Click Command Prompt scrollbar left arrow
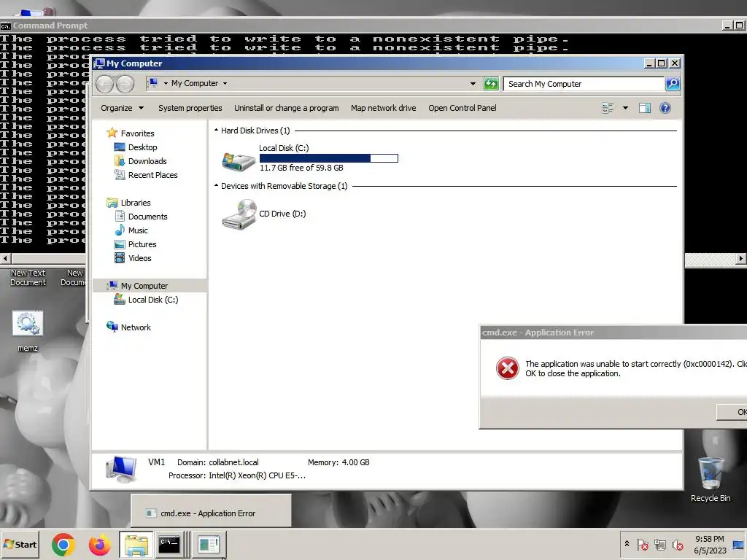747x560 pixels. click(5, 259)
